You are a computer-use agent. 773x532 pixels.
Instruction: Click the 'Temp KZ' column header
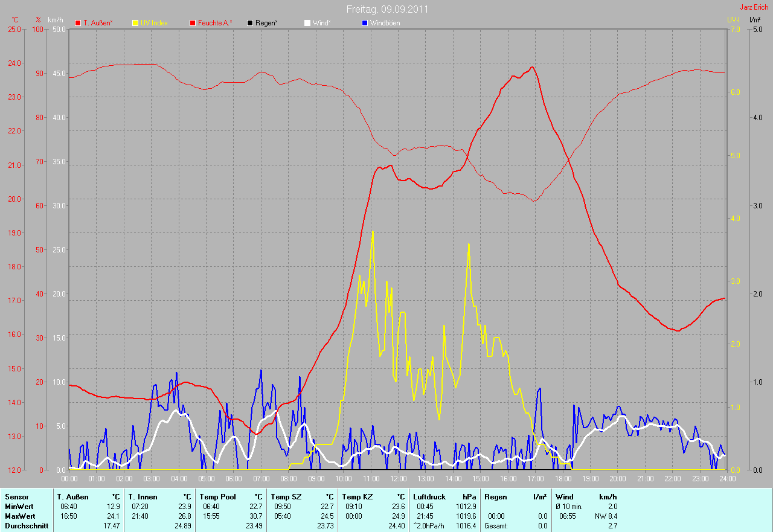(356, 497)
